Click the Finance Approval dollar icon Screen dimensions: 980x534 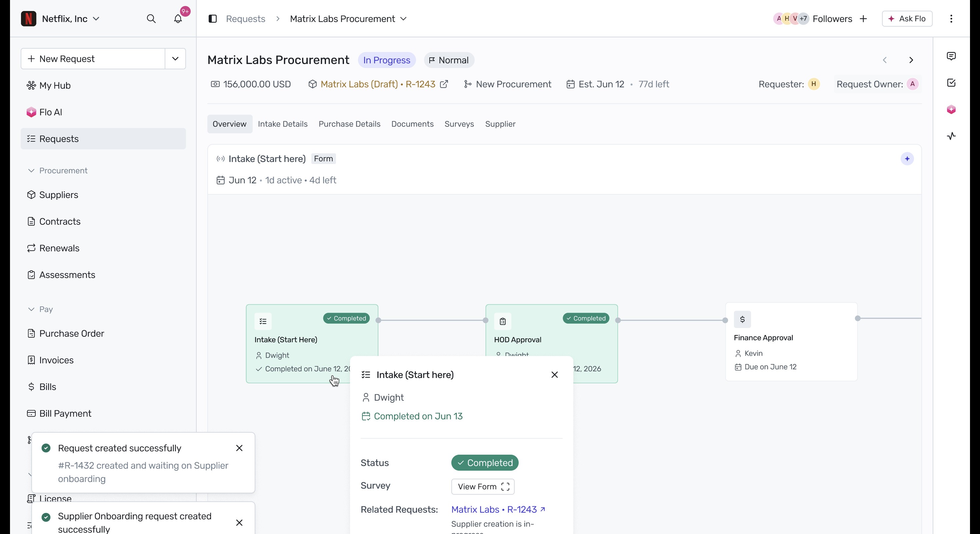coord(742,319)
